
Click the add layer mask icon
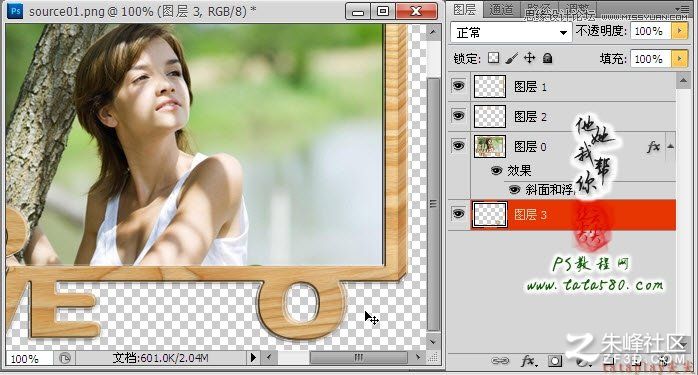click(555, 361)
